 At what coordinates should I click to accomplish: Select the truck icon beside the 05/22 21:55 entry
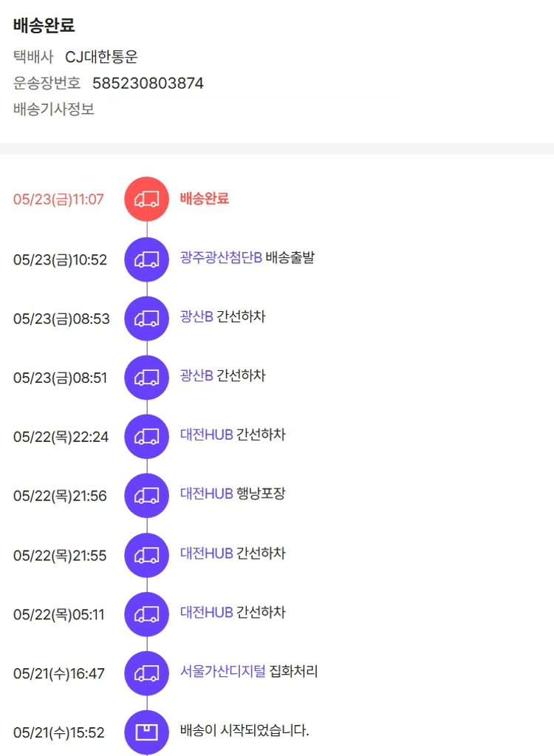(147, 555)
